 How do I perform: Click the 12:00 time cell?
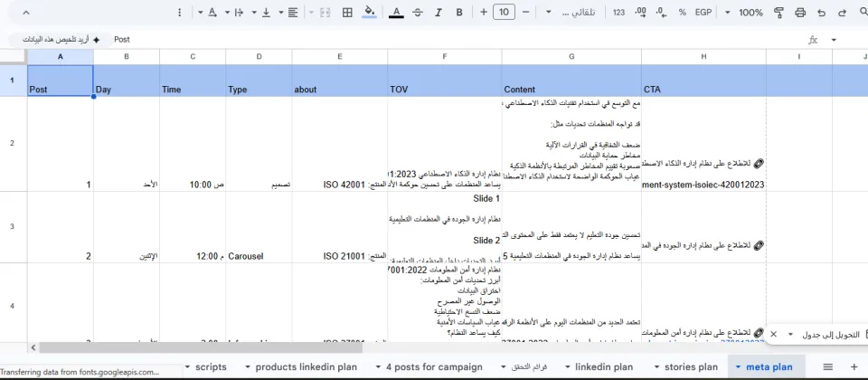click(193, 227)
